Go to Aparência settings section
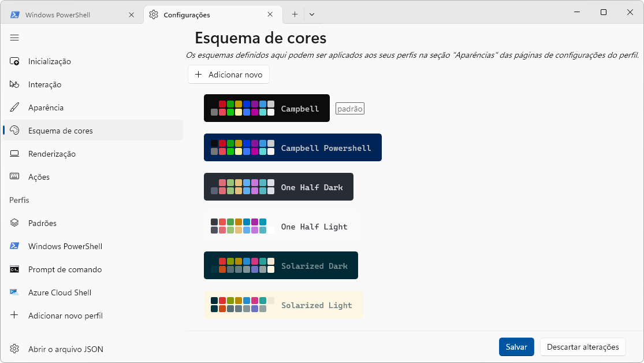The height and width of the screenshot is (363, 644). coord(46,108)
